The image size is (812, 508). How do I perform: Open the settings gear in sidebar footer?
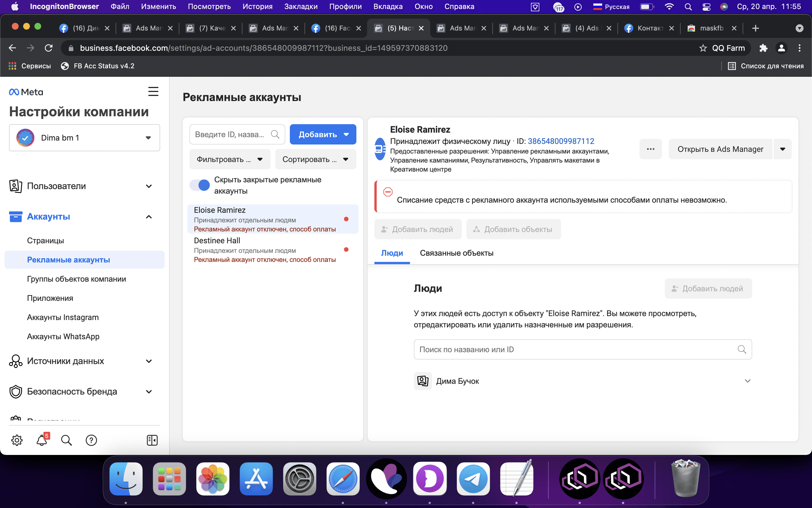[x=17, y=440]
